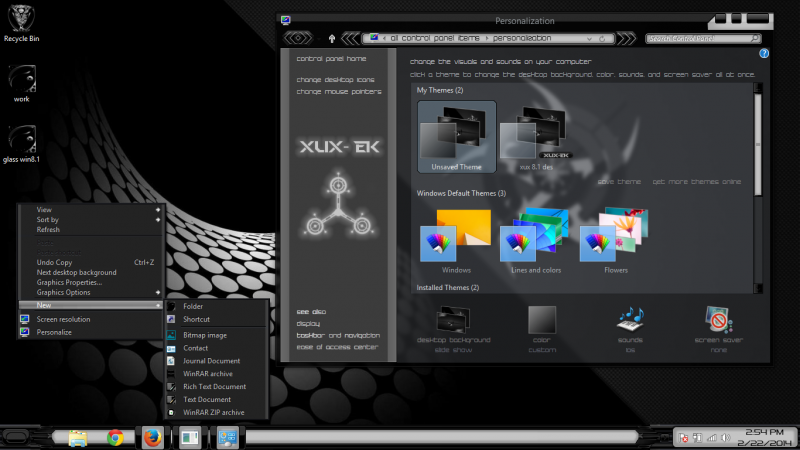The width and height of the screenshot is (800, 450).
Task: Apply the Lines and colors theme
Action: (536, 241)
